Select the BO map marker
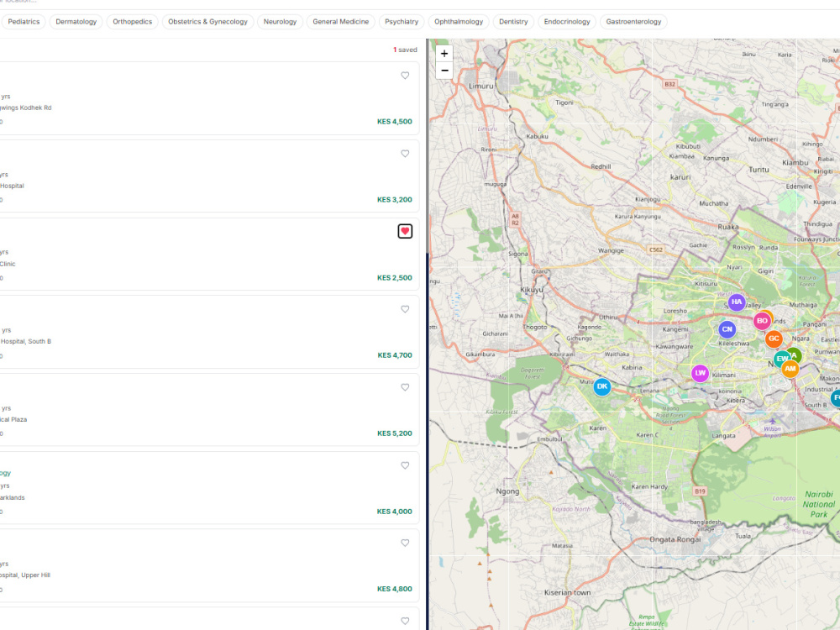 pyautogui.click(x=762, y=321)
